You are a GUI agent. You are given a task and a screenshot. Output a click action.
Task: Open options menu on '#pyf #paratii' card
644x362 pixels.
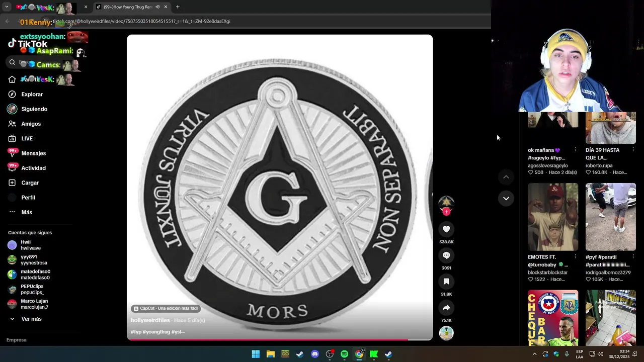pyautogui.click(x=633, y=257)
